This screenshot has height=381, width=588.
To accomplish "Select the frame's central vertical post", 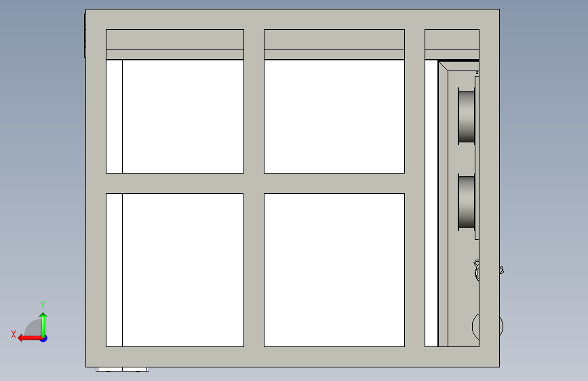I will [254, 188].
